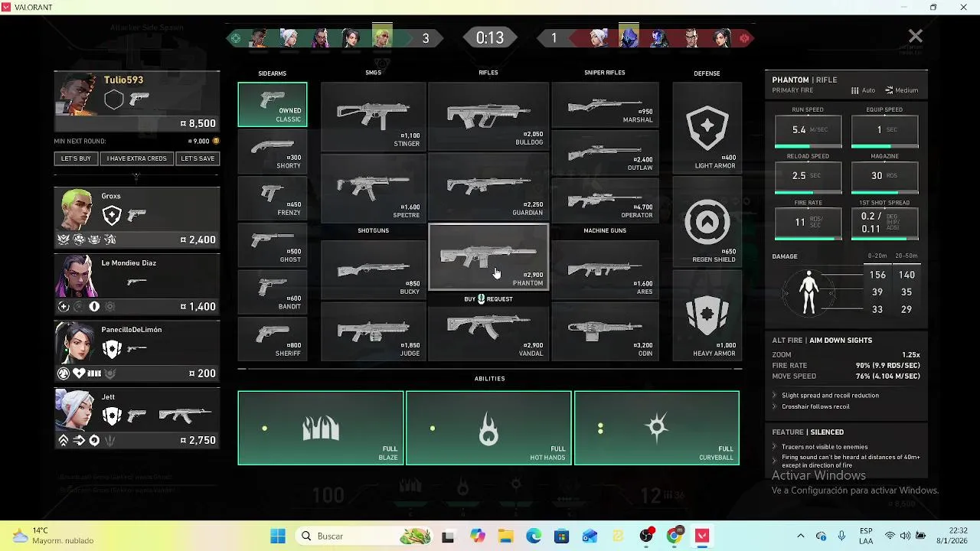The image size is (980, 551).
Task: Open Microsoft Edge from taskbar
Action: pyautogui.click(x=534, y=536)
